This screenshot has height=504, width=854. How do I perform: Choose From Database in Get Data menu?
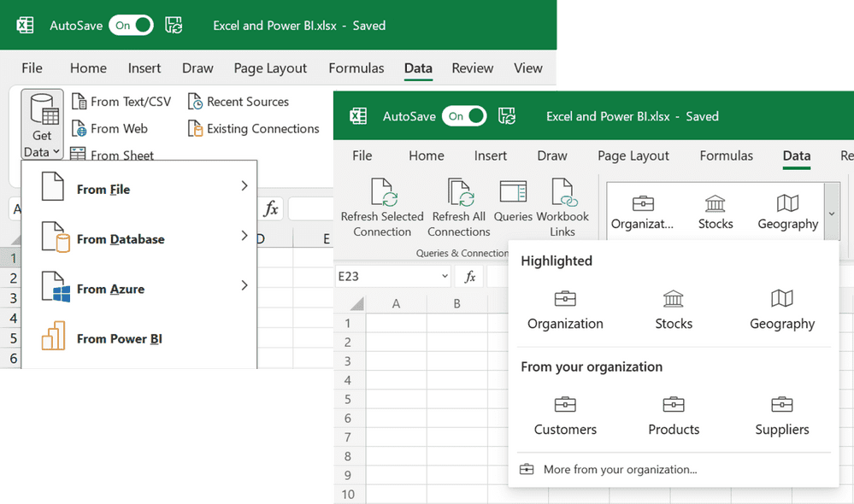pyautogui.click(x=138, y=237)
